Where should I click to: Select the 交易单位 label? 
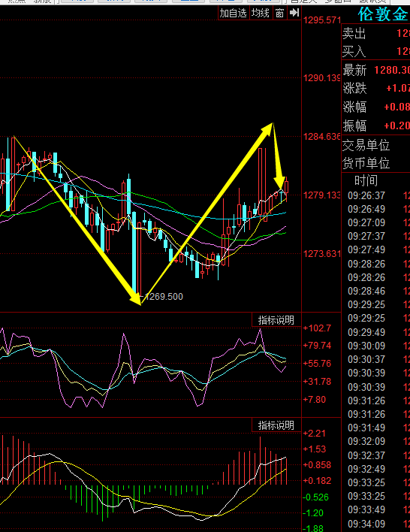point(366,145)
